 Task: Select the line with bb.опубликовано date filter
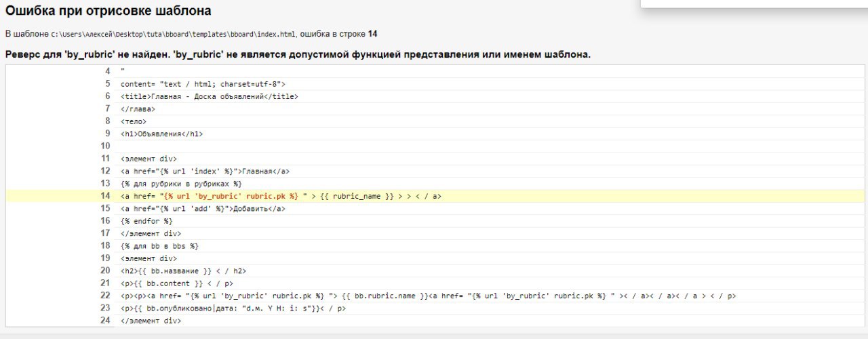(x=233, y=308)
